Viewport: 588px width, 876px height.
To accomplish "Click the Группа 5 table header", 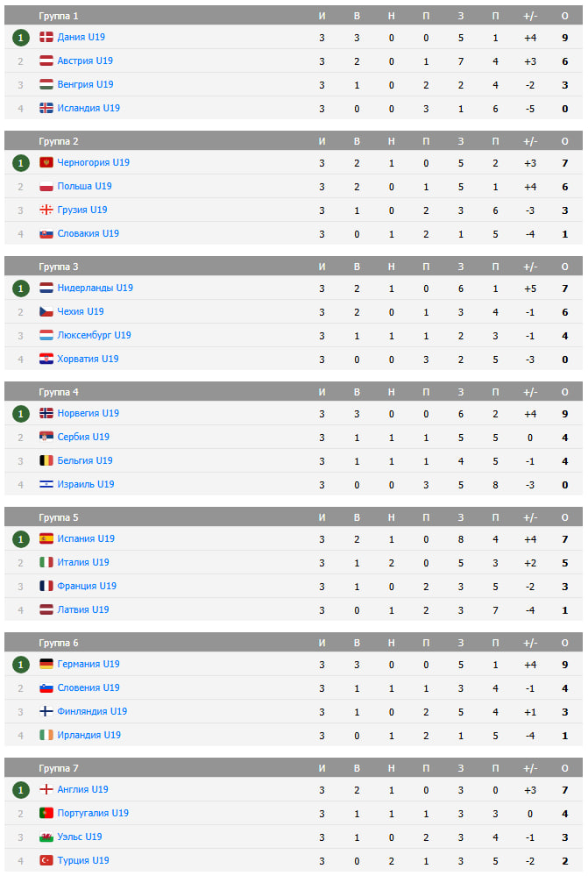I will [294, 517].
